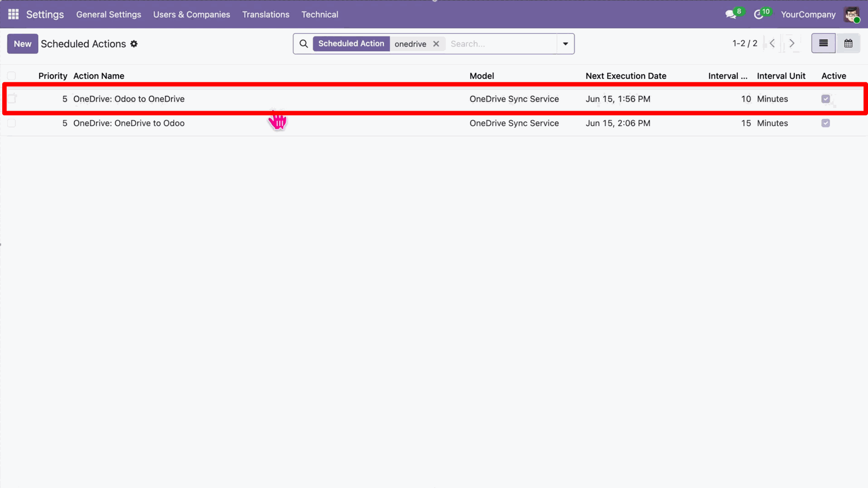
Task: Go to previous page of records
Action: [x=772, y=43]
